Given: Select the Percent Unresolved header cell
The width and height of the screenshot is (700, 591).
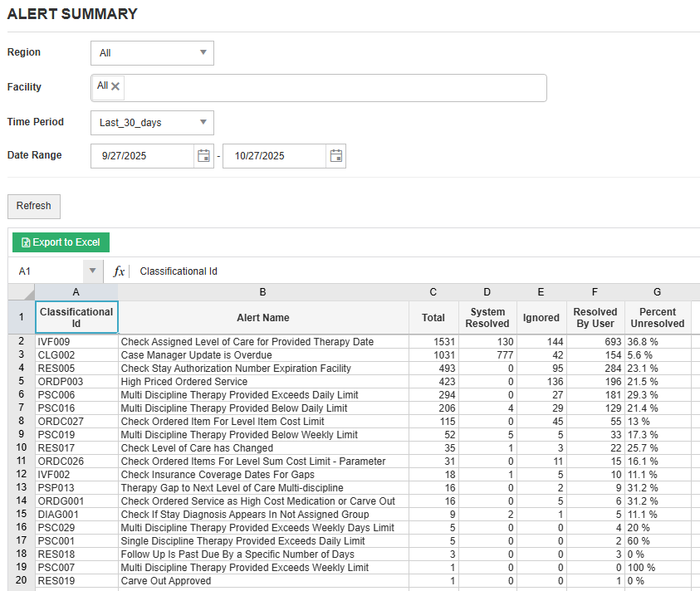Looking at the screenshot, I should [x=658, y=317].
